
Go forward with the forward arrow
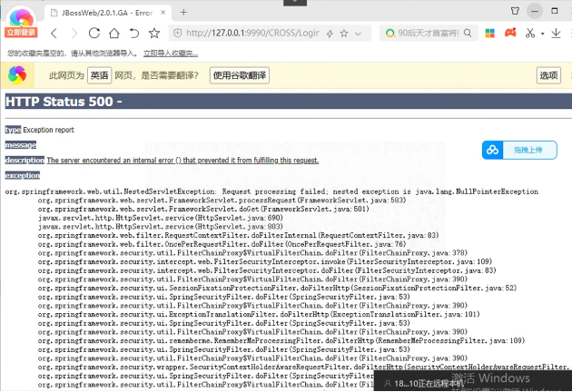[x=74, y=34]
